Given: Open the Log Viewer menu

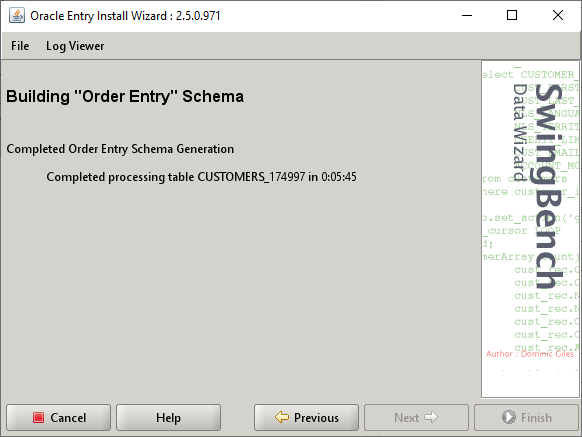Looking at the screenshot, I should click(x=75, y=46).
